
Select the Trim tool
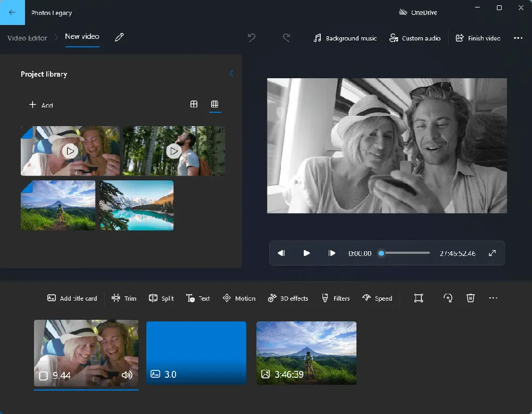(123, 298)
